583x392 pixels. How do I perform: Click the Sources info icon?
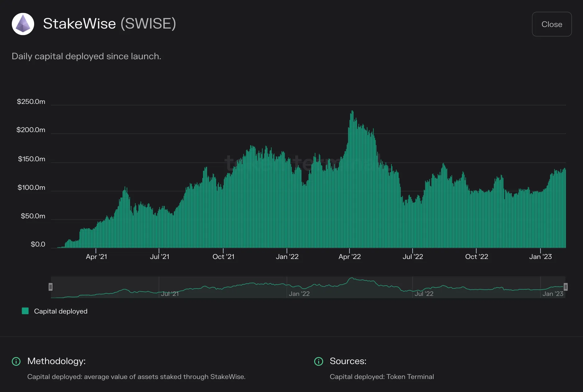[319, 361]
